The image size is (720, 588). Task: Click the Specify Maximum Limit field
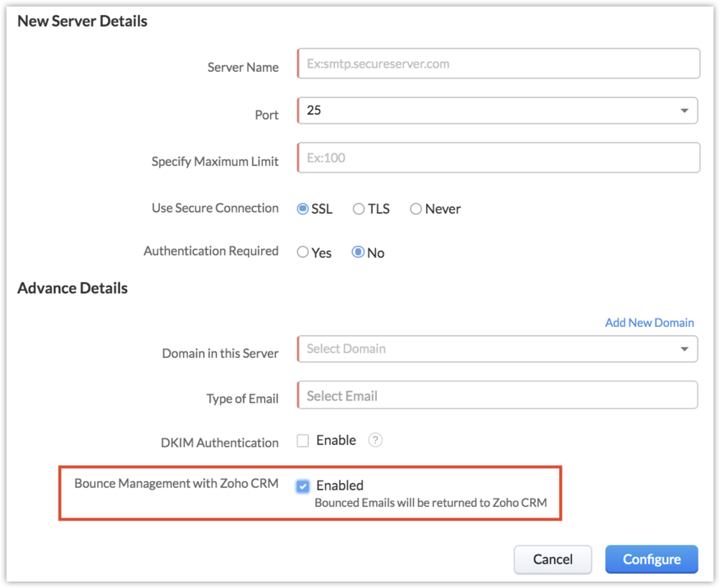click(x=498, y=158)
